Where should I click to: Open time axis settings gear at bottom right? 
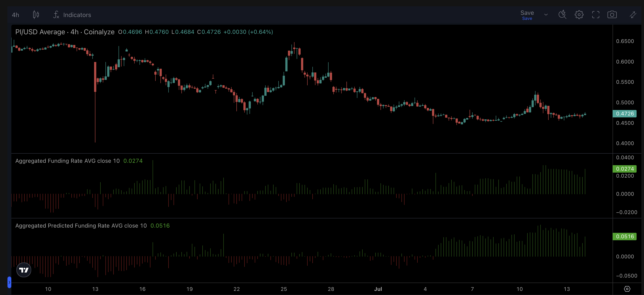(x=627, y=289)
